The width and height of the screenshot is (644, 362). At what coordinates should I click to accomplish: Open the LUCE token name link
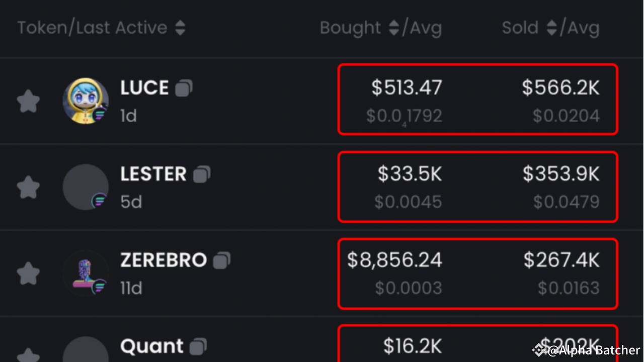pos(144,88)
